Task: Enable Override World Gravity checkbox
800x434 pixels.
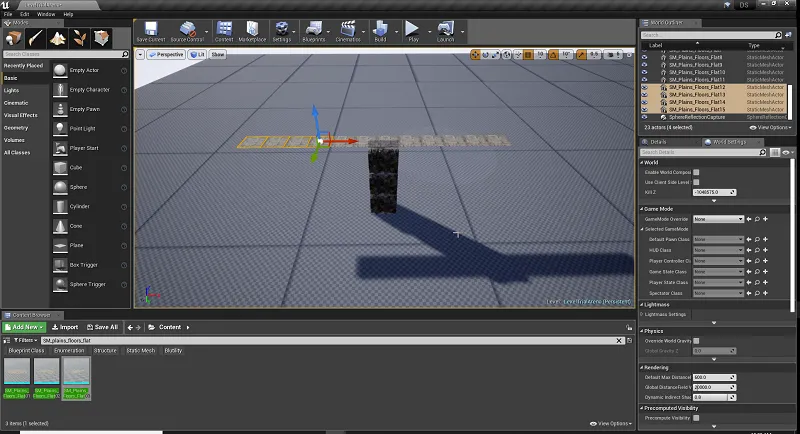Action: click(x=696, y=341)
